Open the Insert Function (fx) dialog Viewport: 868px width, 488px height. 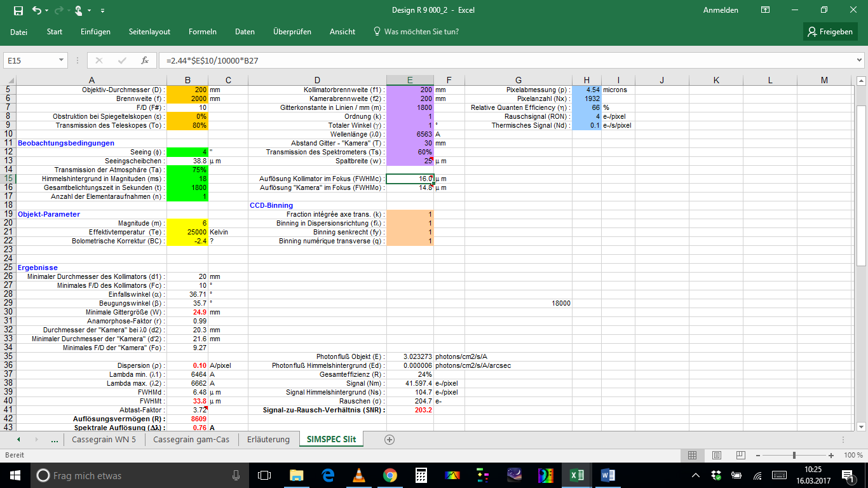click(144, 60)
